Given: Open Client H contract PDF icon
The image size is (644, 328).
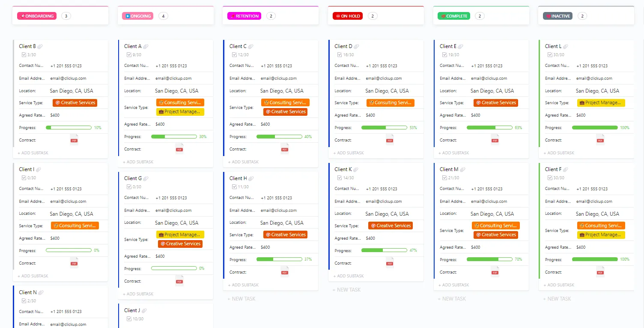Looking at the screenshot, I should (285, 272).
